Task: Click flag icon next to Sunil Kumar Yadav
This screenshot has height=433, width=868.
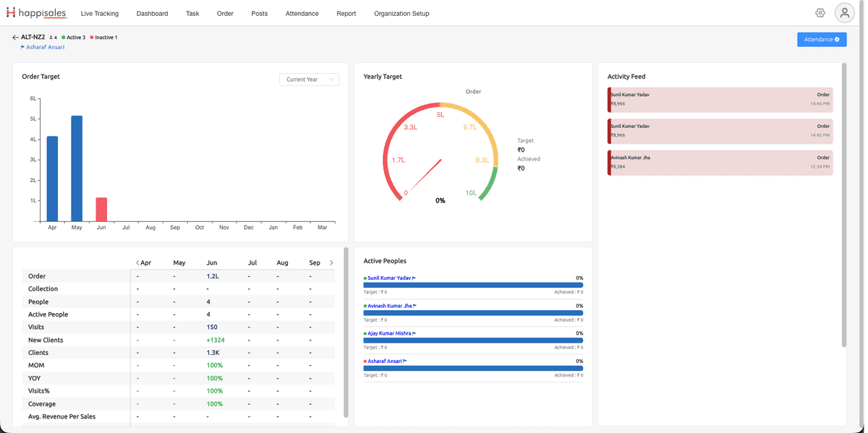Action: 414,278
